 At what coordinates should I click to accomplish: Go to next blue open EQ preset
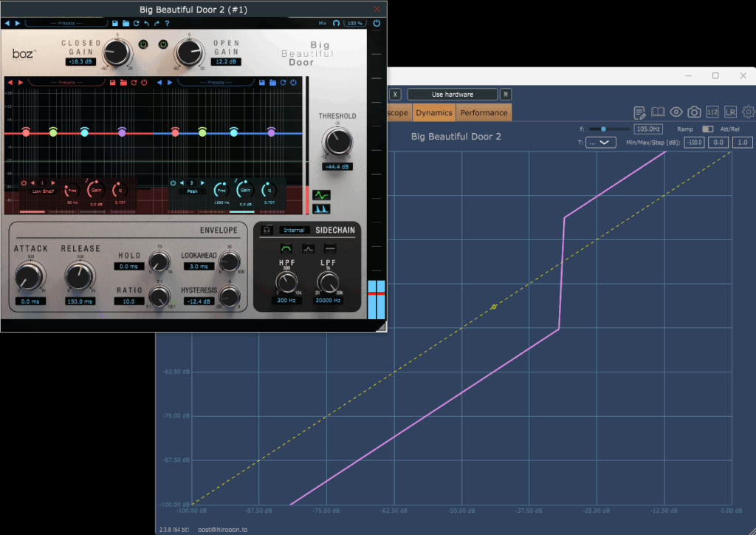170,83
